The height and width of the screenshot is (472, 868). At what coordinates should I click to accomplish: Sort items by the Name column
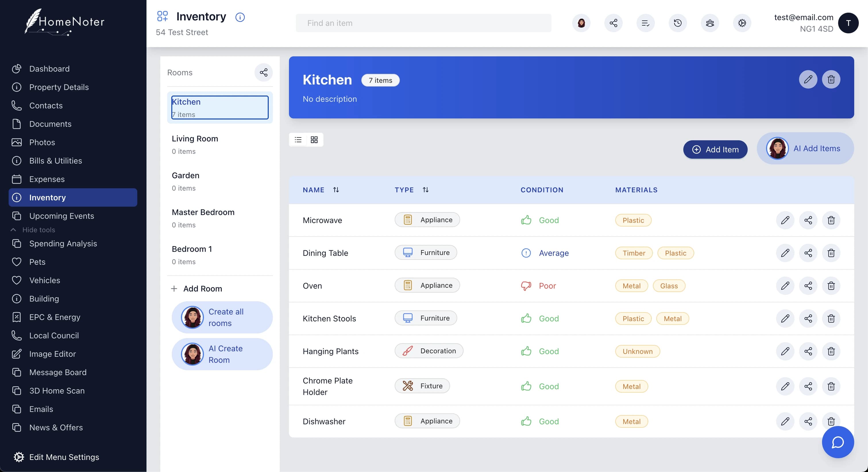336,190
